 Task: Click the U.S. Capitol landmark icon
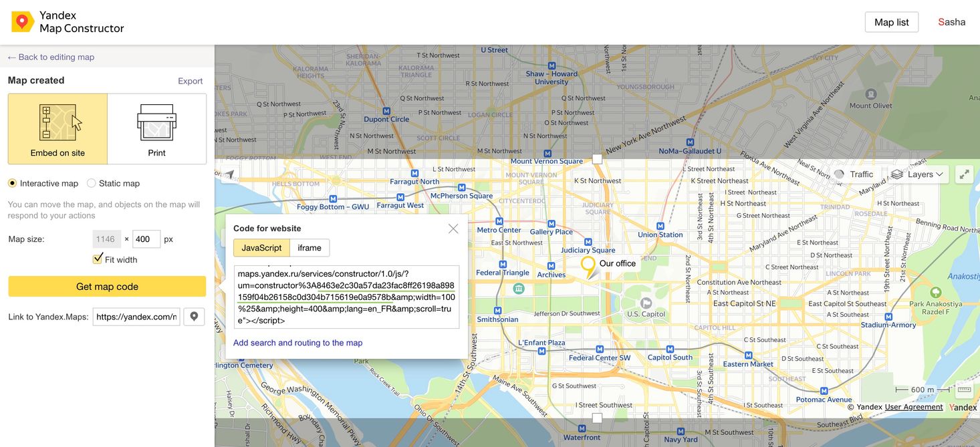click(646, 303)
